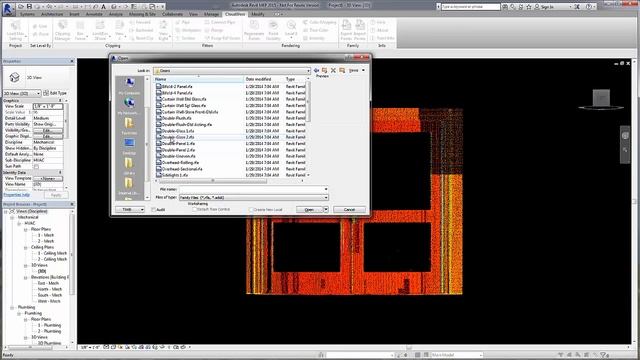Click the back arrow in Open dialog
The height and width of the screenshot is (360, 640).
pos(316,71)
